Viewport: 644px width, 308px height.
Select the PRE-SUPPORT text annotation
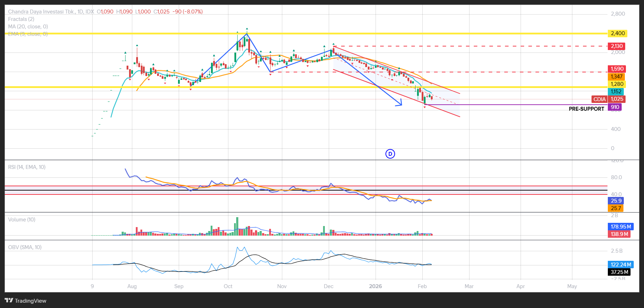click(x=586, y=109)
